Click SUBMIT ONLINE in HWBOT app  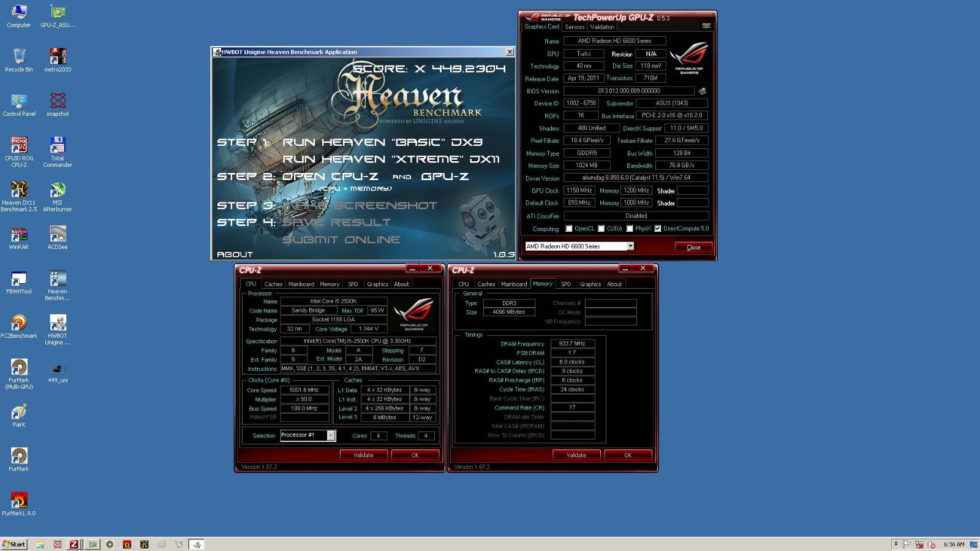341,240
